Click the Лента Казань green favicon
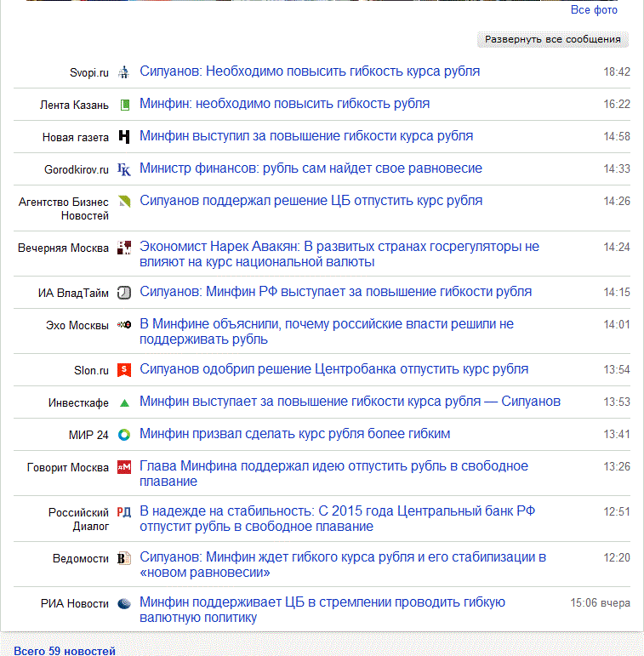Screen dimensions: 644x656 (124, 105)
